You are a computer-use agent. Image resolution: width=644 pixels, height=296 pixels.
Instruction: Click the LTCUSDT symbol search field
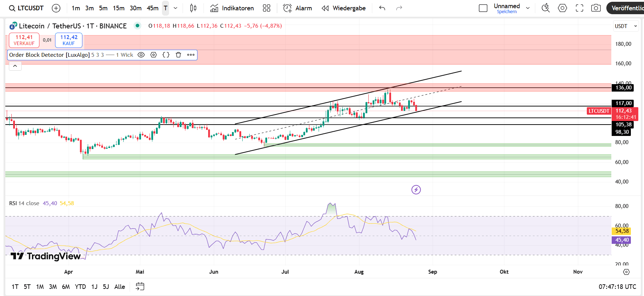[27, 8]
